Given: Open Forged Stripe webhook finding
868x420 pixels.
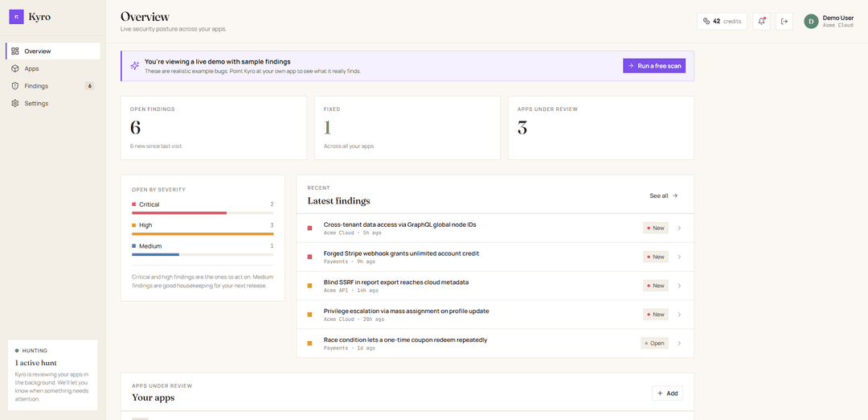Looking at the screenshot, I should pos(495,257).
